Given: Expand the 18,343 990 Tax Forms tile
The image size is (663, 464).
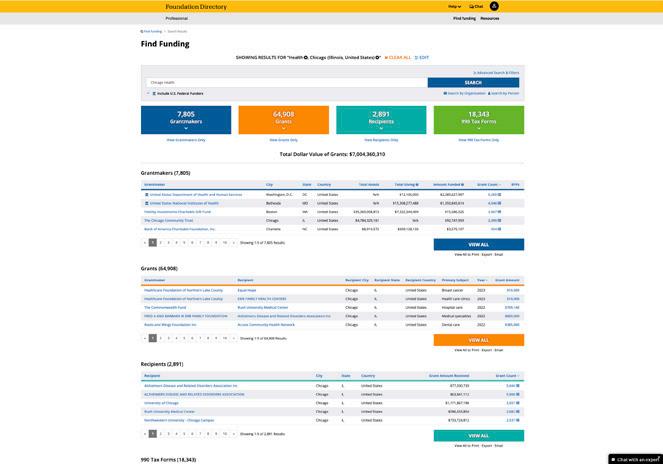Looking at the screenshot, I should tap(479, 120).
